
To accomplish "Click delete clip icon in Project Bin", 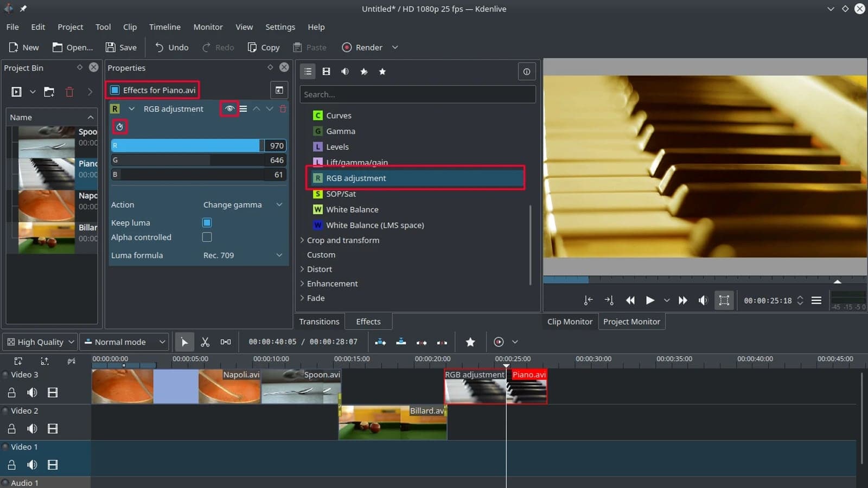I will [69, 92].
